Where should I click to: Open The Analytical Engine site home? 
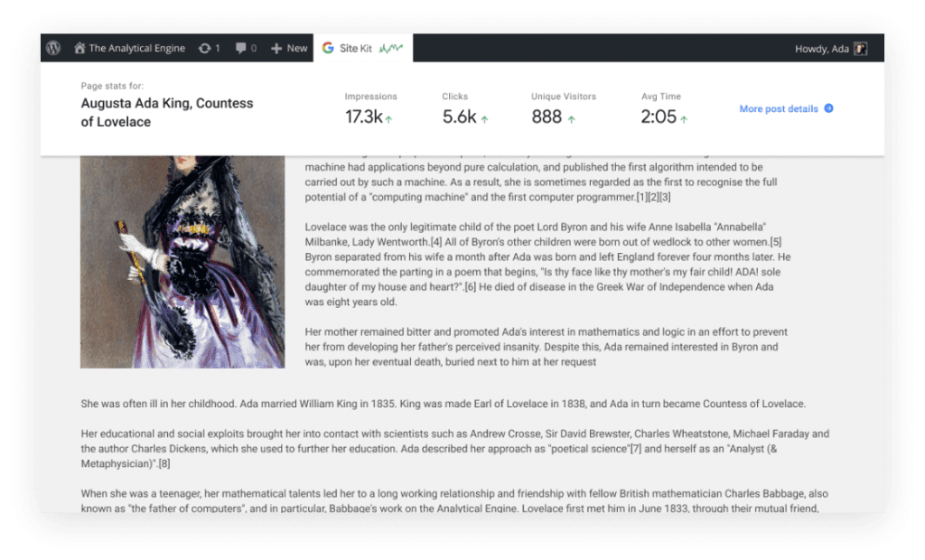(129, 48)
